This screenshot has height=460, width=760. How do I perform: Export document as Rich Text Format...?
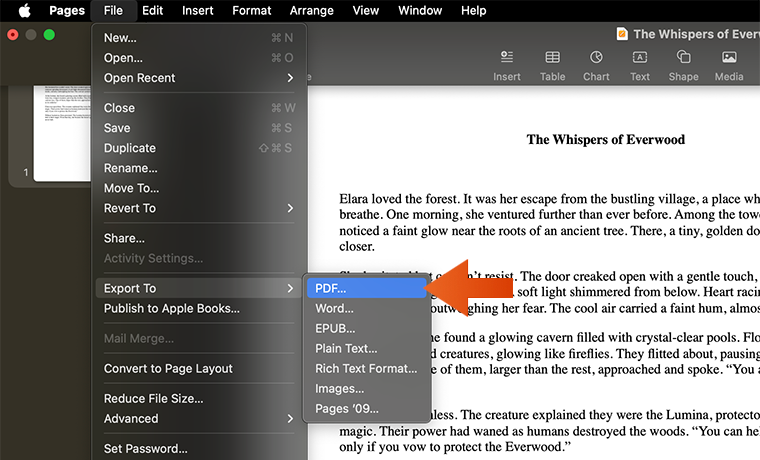point(367,368)
